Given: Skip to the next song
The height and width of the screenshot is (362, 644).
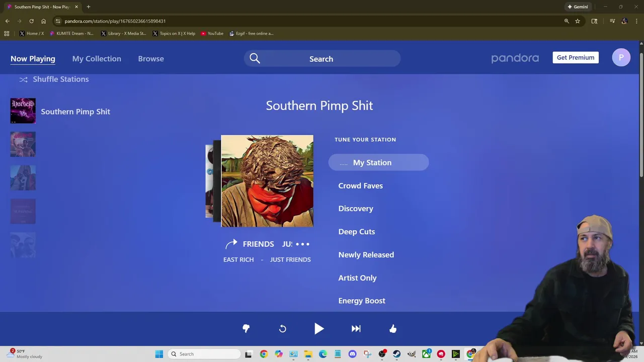Looking at the screenshot, I should click(x=356, y=328).
